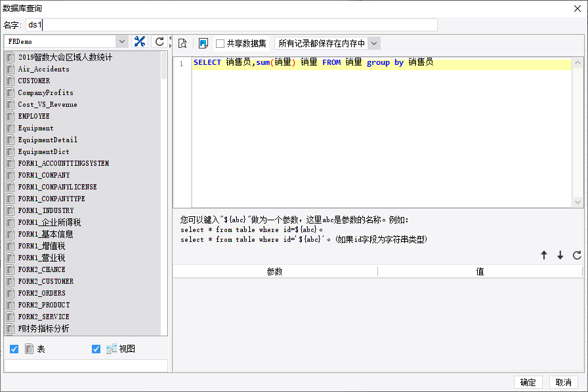Select the EquipmentDetail table
Image resolution: width=588 pixels, height=392 pixels.
[48, 140]
